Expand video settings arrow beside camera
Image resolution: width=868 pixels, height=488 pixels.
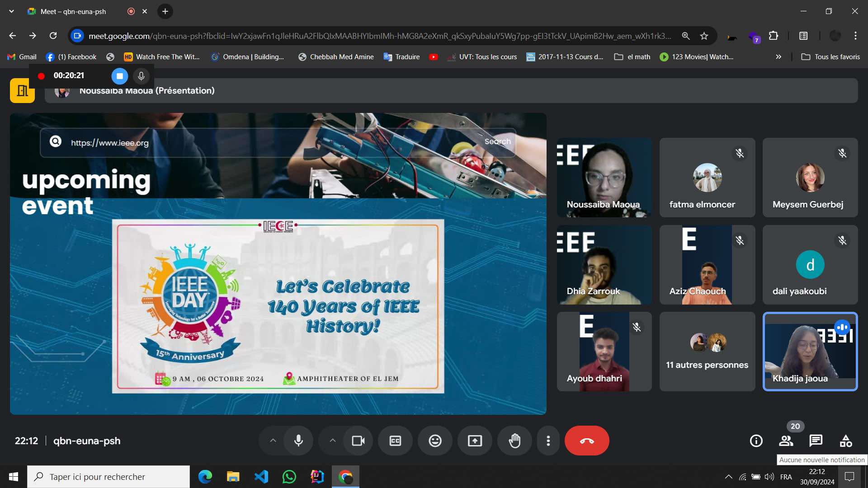coord(332,441)
